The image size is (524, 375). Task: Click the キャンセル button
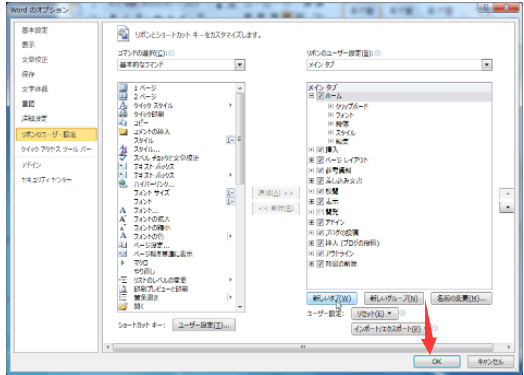click(x=490, y=361)
